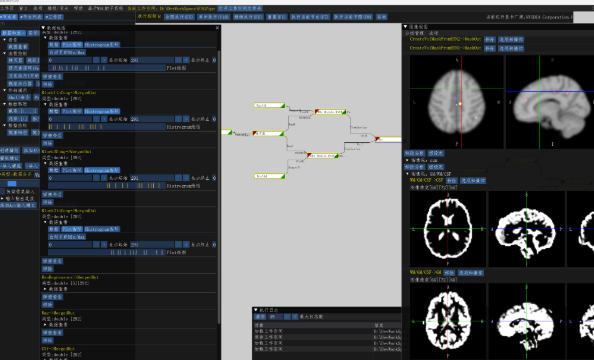Viewport: 594px width, 360px height.
Task: Click the Histogram button in the second data block
Action: [x=102, y=111]
